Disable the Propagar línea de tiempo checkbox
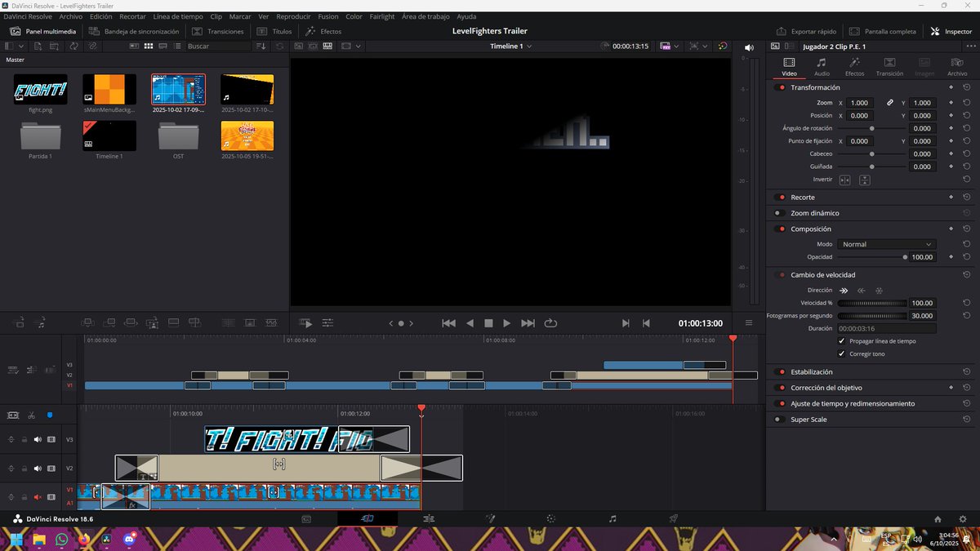The width and height of the screenshot is (980, 551). coord(842,342)
